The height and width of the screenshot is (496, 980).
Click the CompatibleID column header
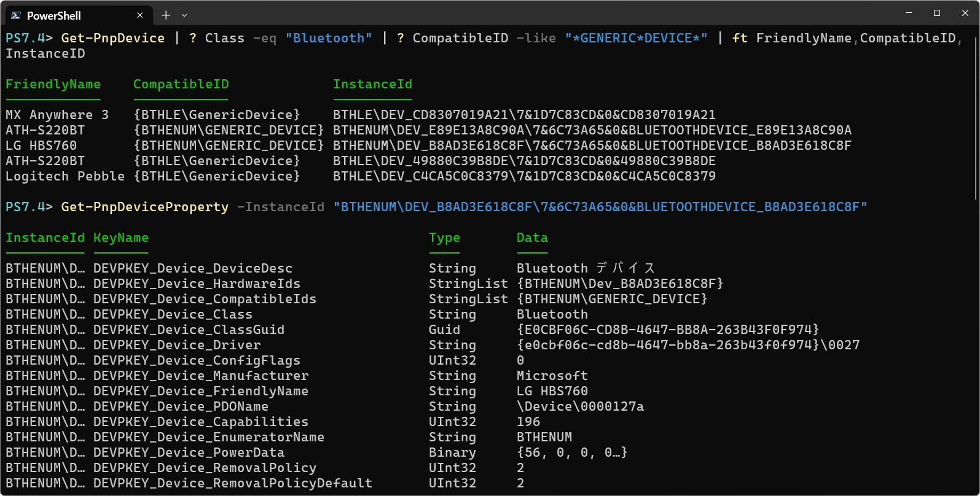(181, 84)
